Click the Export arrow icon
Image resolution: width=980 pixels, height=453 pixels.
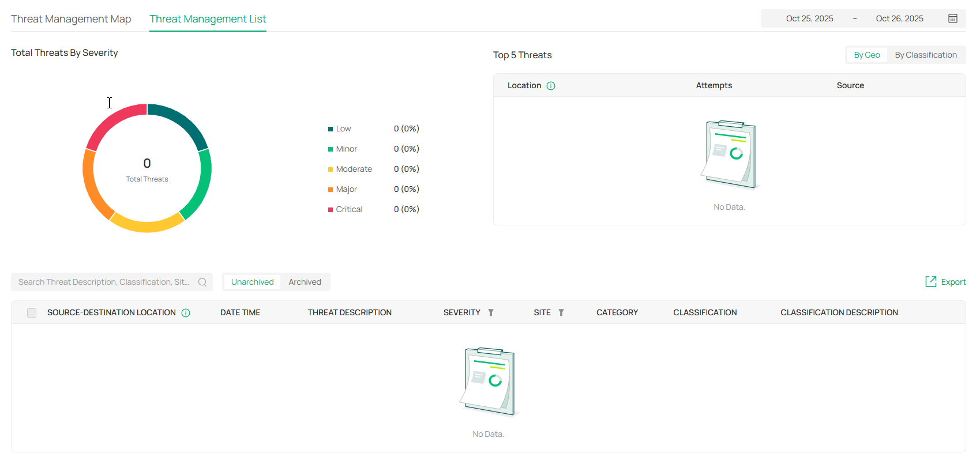point(931,281)
